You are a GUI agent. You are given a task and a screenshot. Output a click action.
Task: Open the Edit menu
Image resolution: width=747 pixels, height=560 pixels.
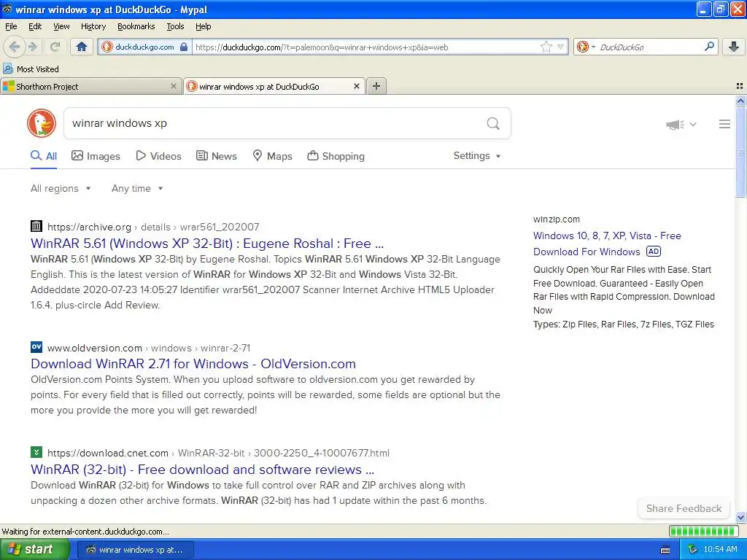tap(35, 26)
